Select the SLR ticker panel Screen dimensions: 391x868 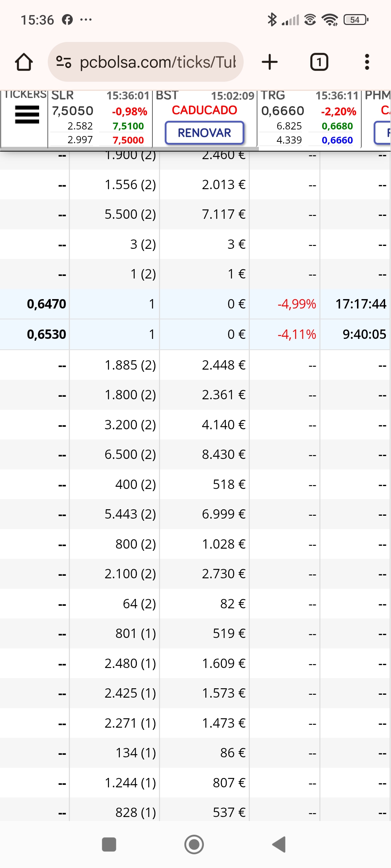100,118
